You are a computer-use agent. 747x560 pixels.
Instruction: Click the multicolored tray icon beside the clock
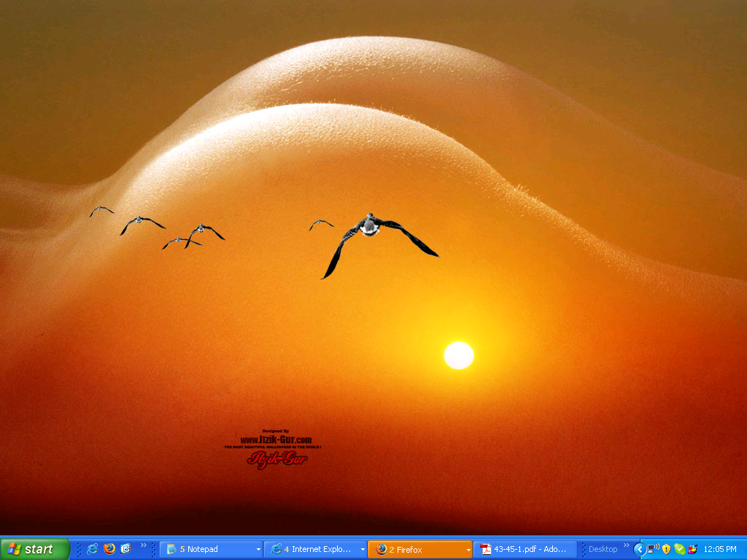pos(693,549)
